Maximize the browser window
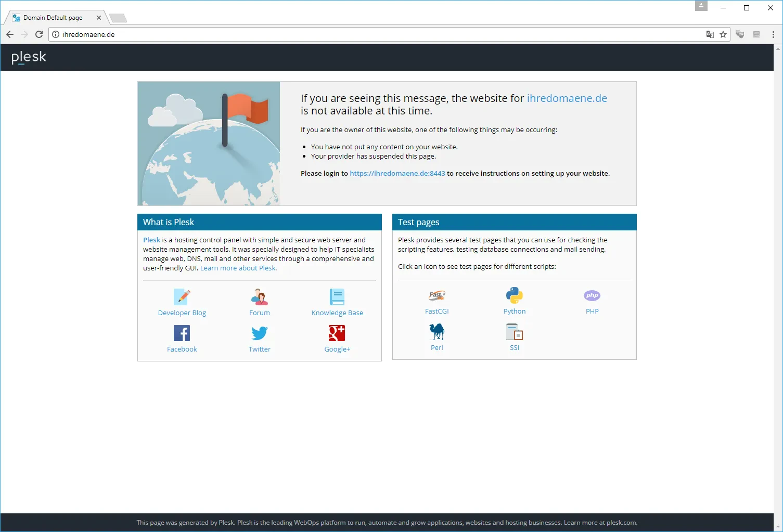Image resolution: width=783 pixels, height=532 pixels. coord(747,8)
